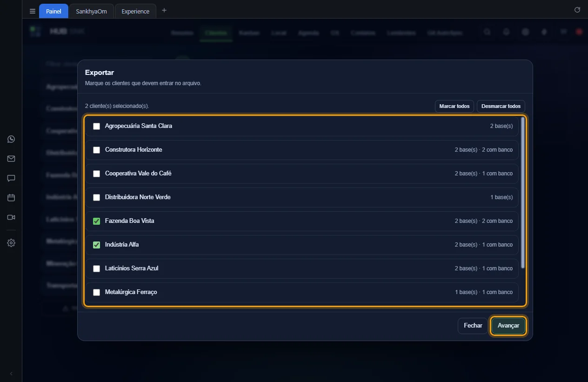Screen dimensions: 588x382
Task: Collapse sidebar with bottom-left chevron
Action: click(x=11, y=374)
